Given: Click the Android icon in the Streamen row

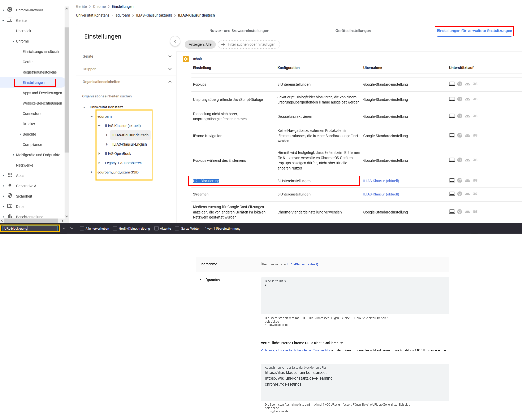Looking at the screenshot, I should (x=468, y=194).
